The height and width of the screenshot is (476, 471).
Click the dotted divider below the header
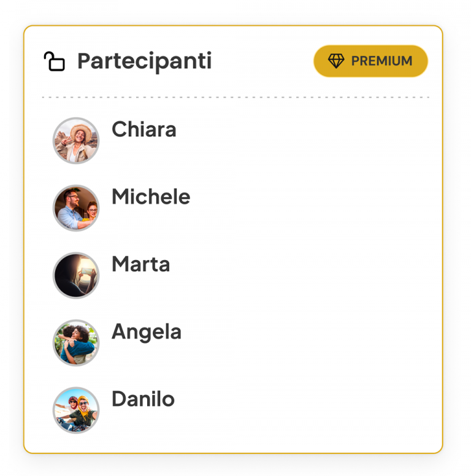[235, 98]
